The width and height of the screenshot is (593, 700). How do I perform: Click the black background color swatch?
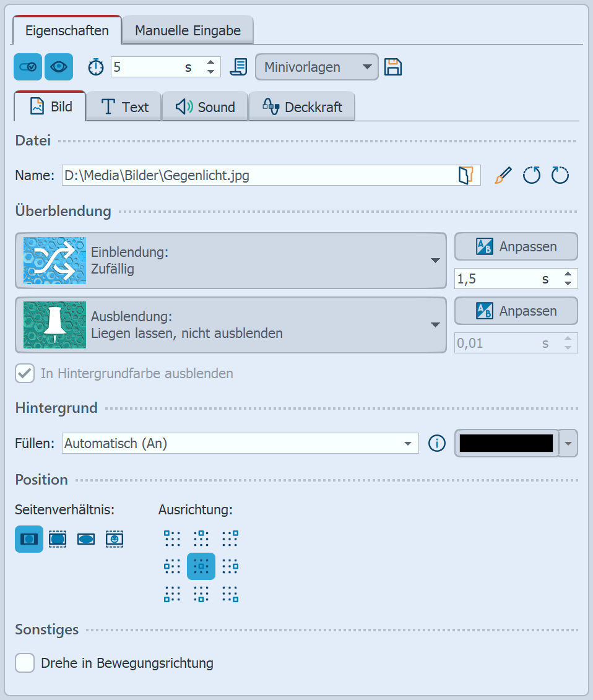(506, 443)
